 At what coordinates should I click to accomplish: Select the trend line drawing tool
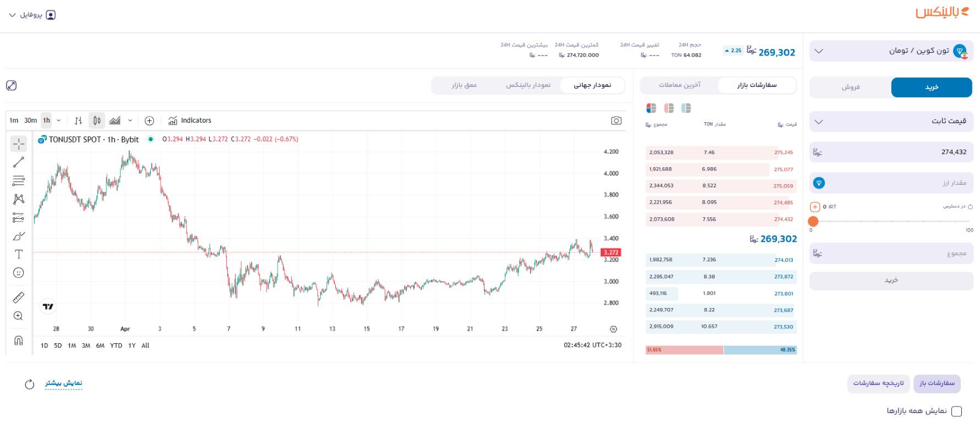coord(19,162)
